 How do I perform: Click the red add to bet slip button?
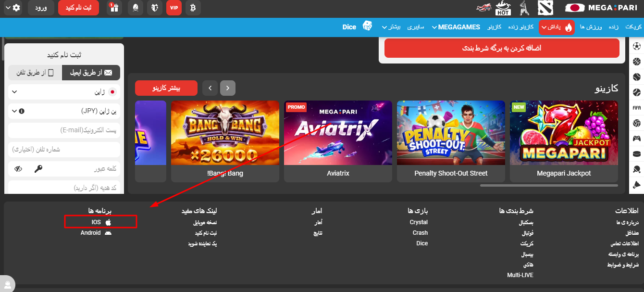tap(502, 48)
